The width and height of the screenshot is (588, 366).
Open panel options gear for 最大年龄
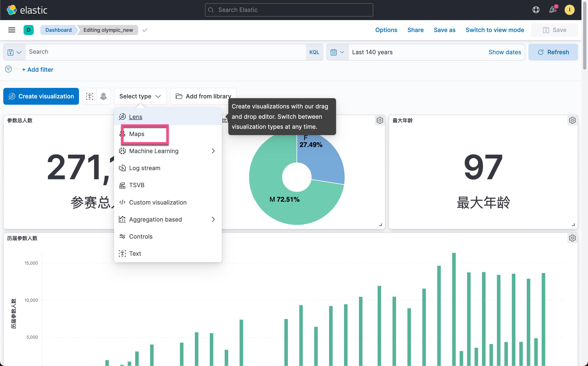[572, 120]
